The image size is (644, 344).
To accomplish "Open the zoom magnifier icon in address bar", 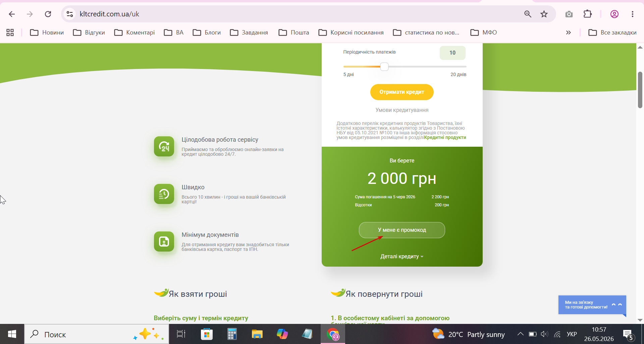I will [528, 14].
